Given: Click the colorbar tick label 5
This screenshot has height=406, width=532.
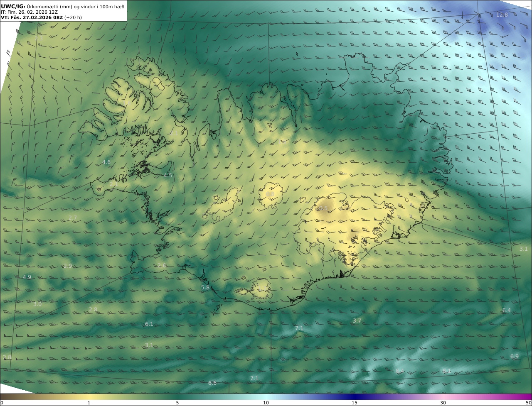Looking at the screenshot, I should [x=177, y=403].
